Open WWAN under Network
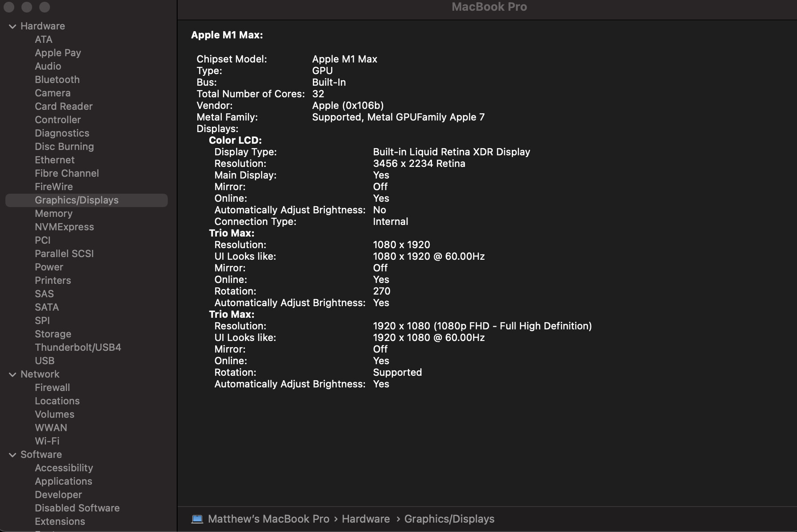The image size is (797, 532). coord(51,428)
